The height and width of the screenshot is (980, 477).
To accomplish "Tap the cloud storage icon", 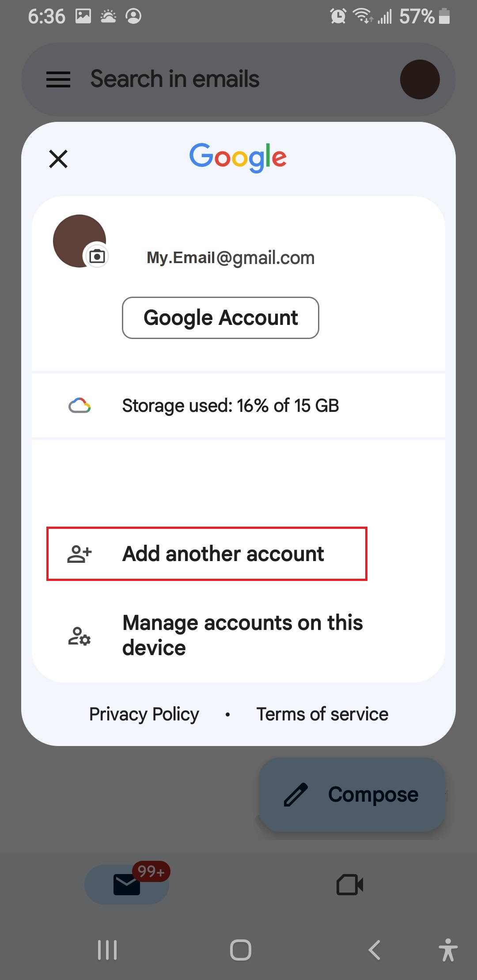I will [x=80, y=406].
